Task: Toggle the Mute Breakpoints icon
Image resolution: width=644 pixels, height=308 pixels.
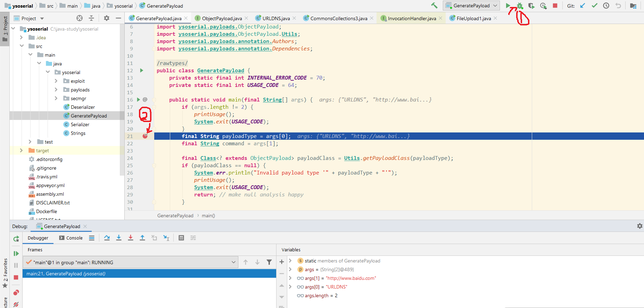Action: 16,304
